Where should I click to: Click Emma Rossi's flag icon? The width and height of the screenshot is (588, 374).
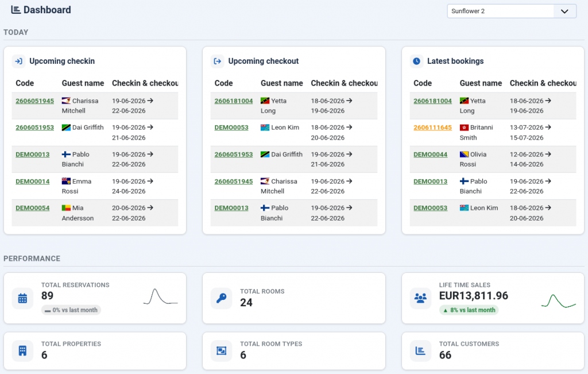coord(67,181)
